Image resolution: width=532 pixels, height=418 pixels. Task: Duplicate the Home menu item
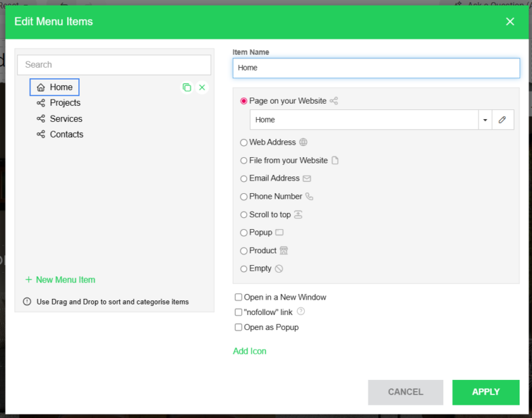[x=186, y=87]
